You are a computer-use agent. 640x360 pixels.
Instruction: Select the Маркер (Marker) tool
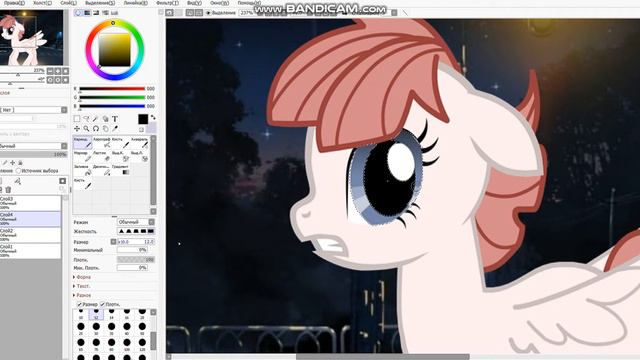click(82, 156)
